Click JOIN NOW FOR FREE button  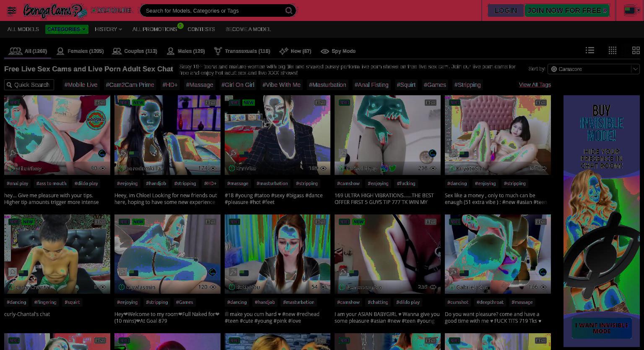pos(567,10)
